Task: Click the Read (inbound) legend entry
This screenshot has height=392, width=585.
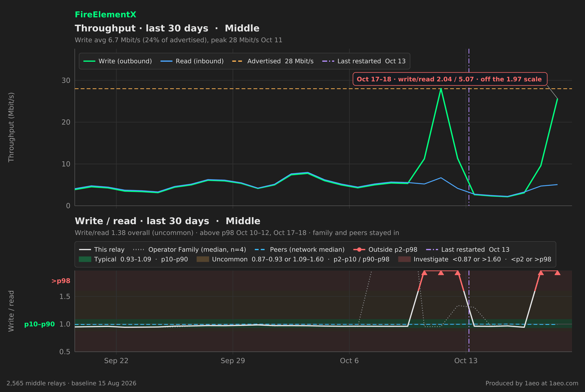Action: tap(192, 61)
